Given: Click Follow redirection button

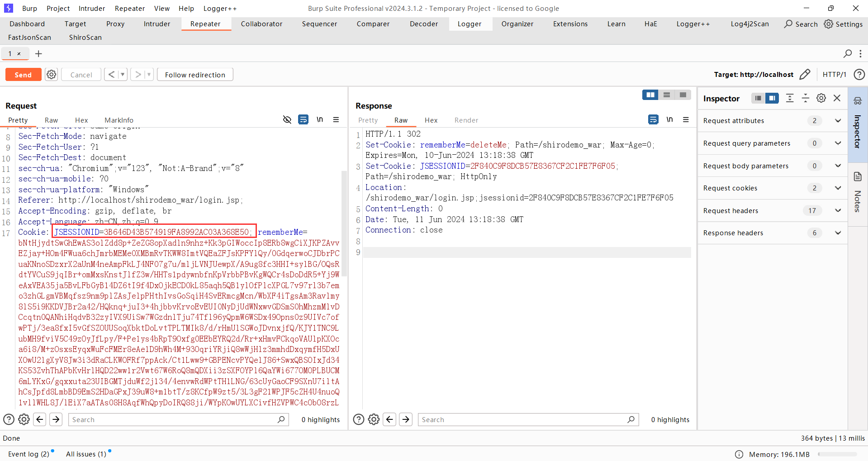Looking at the screenshot, I should (195, 75).
